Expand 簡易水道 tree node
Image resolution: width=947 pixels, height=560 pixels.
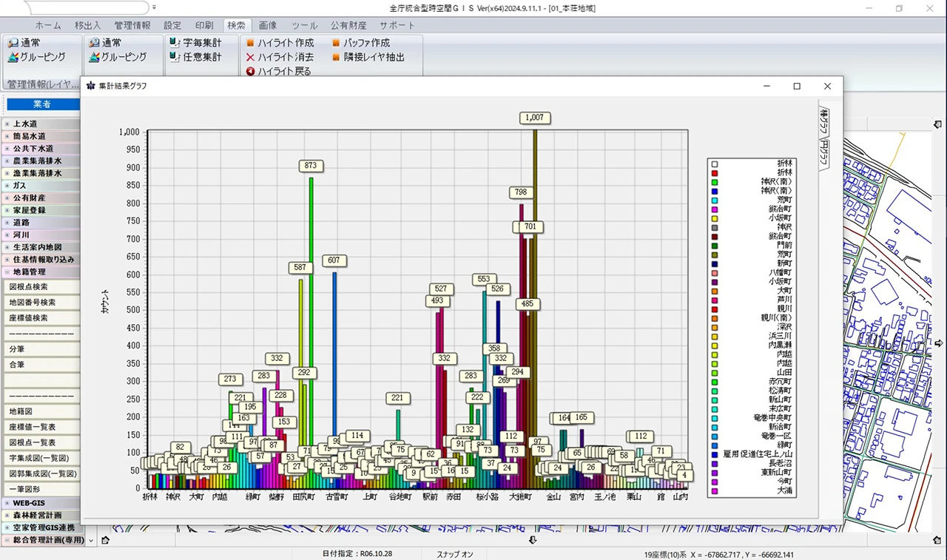click(7, 136)
